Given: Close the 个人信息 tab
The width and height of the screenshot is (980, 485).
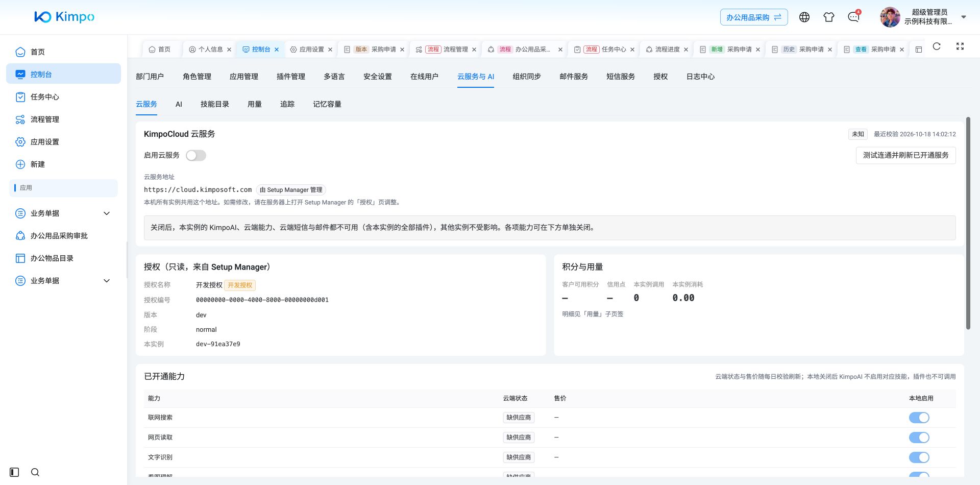Looking at the screenshot, I should click(229, 50).
